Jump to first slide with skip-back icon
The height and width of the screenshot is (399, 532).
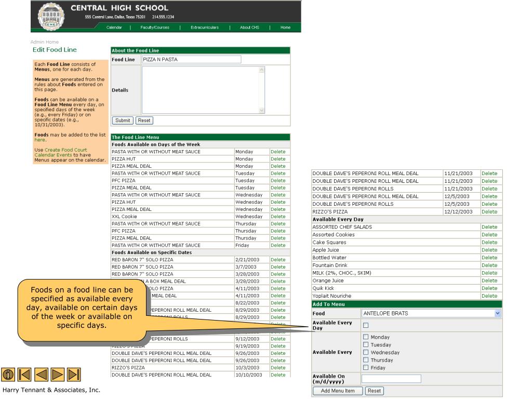click(24, 375)
